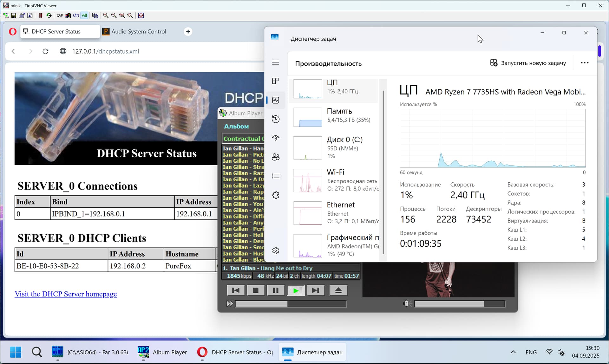609x364 pixels.
Task: Click the TightVNC pause button
Action: point(41,15)
